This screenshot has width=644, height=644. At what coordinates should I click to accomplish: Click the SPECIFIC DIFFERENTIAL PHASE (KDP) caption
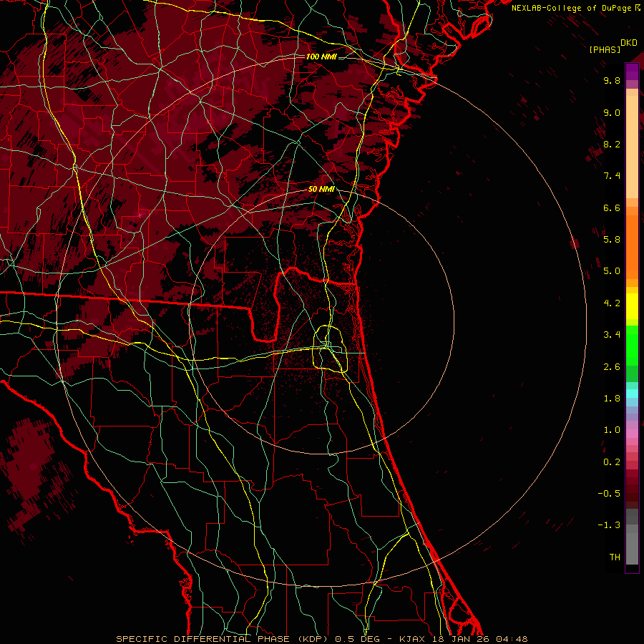[223, 639]
